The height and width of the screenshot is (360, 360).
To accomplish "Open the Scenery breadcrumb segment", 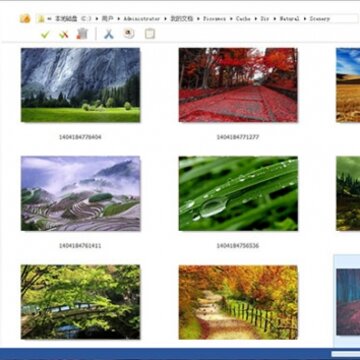I will 319,19.
